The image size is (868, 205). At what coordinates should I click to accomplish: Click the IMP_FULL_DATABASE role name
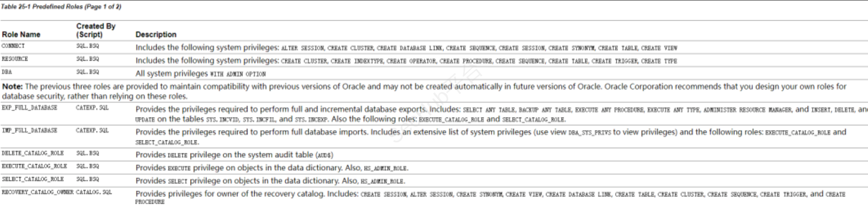tap(30, 130)
